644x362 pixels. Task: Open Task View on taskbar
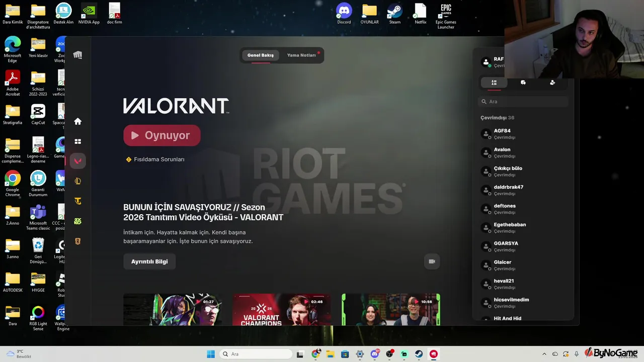pos(300,354)
